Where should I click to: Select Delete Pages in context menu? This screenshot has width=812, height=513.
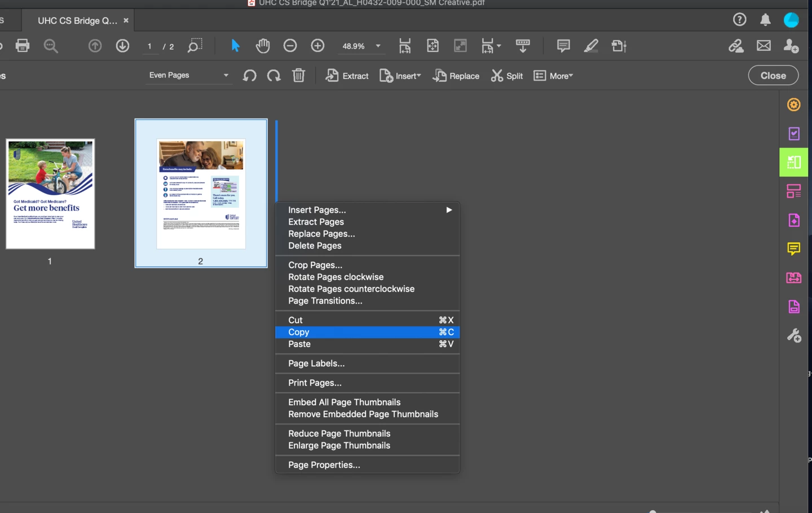coord(367,246)
